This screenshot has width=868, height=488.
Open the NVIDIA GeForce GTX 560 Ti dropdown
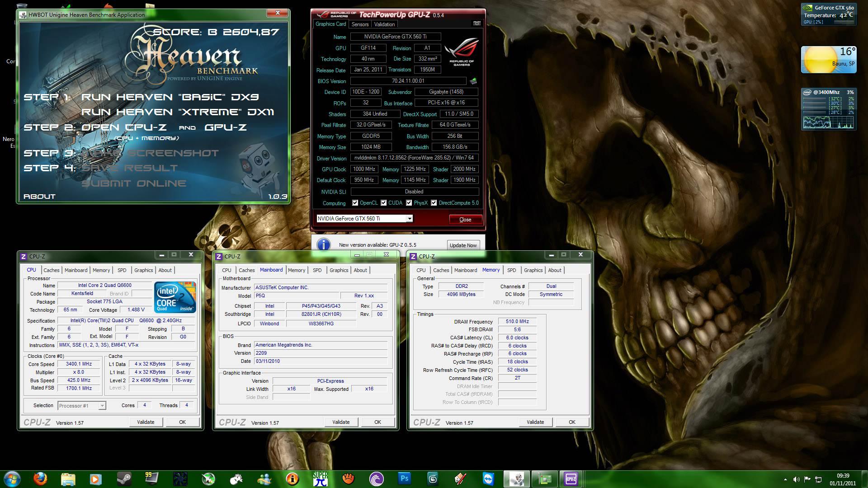(364, 219)
